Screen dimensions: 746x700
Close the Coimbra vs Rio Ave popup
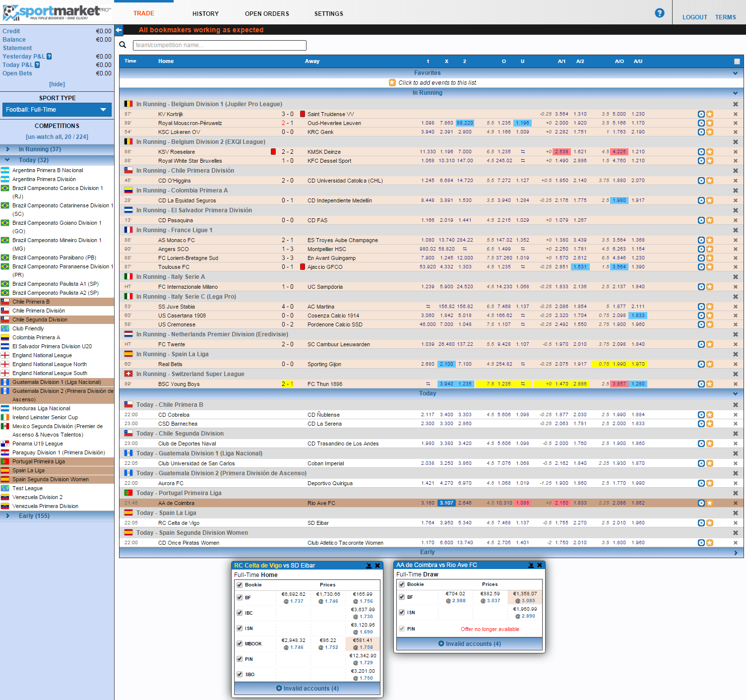coord(540,565)
